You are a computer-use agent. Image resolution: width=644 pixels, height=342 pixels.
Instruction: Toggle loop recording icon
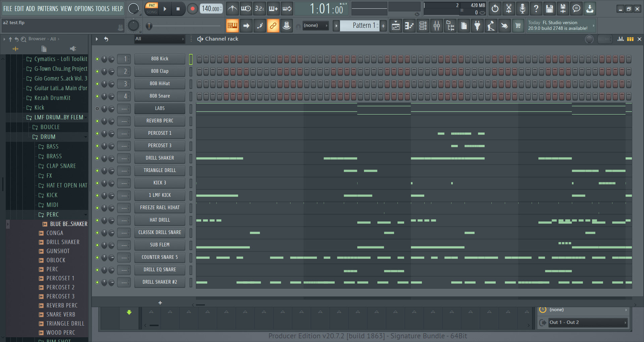coord(287,9)
